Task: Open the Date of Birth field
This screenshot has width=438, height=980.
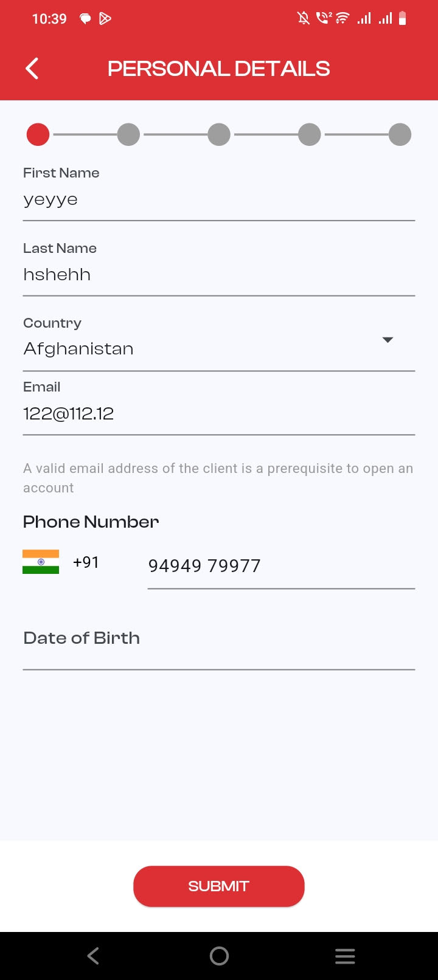Action: 219,639
